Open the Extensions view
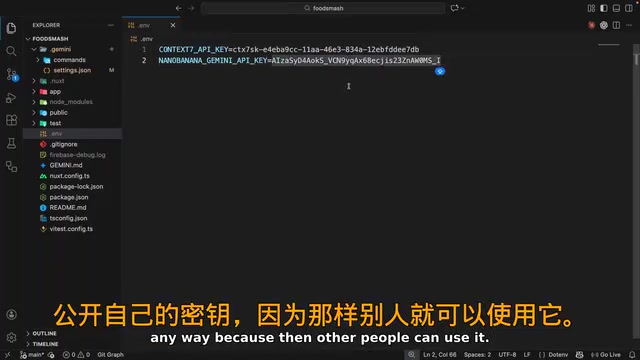 tap(11, 120)
